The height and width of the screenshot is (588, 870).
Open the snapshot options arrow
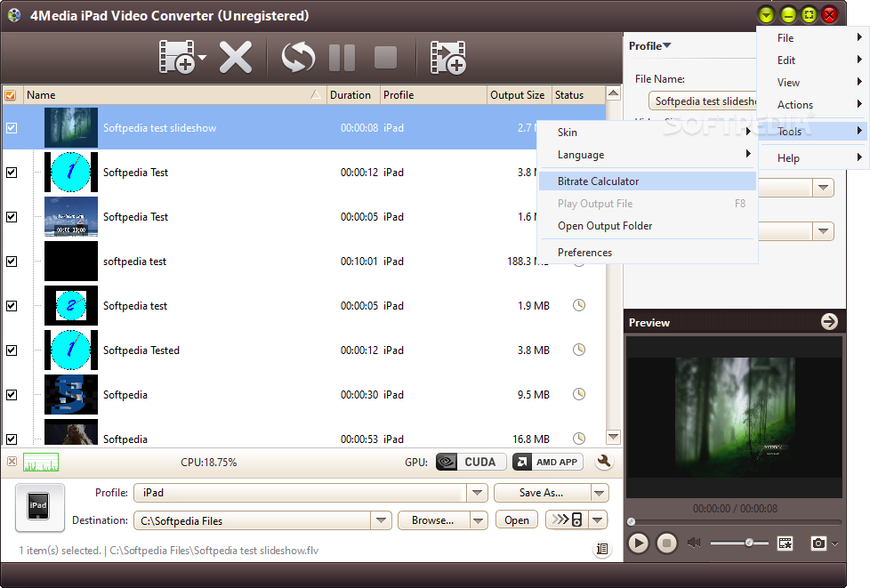pyautogui.click(x=834, y=544)
